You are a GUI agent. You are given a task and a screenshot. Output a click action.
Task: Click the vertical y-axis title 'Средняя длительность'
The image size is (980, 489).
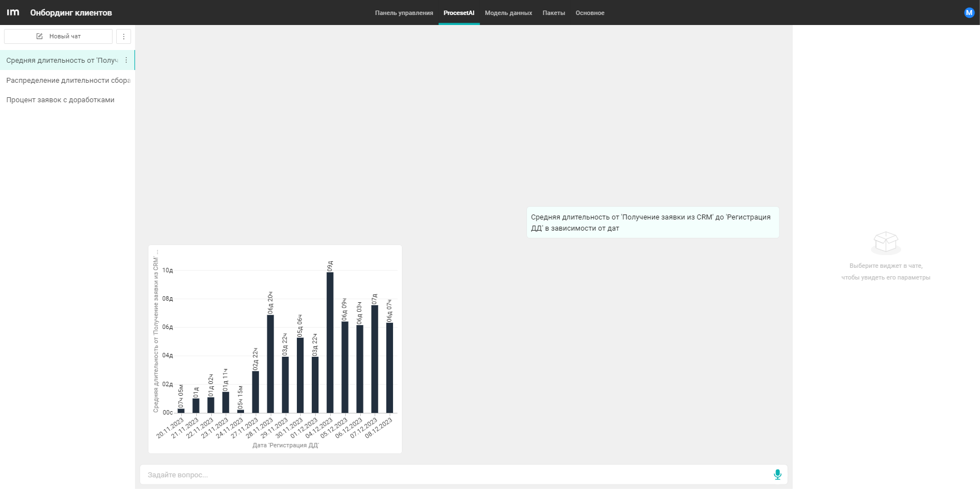pyautogui.click(x=156, y=331)
